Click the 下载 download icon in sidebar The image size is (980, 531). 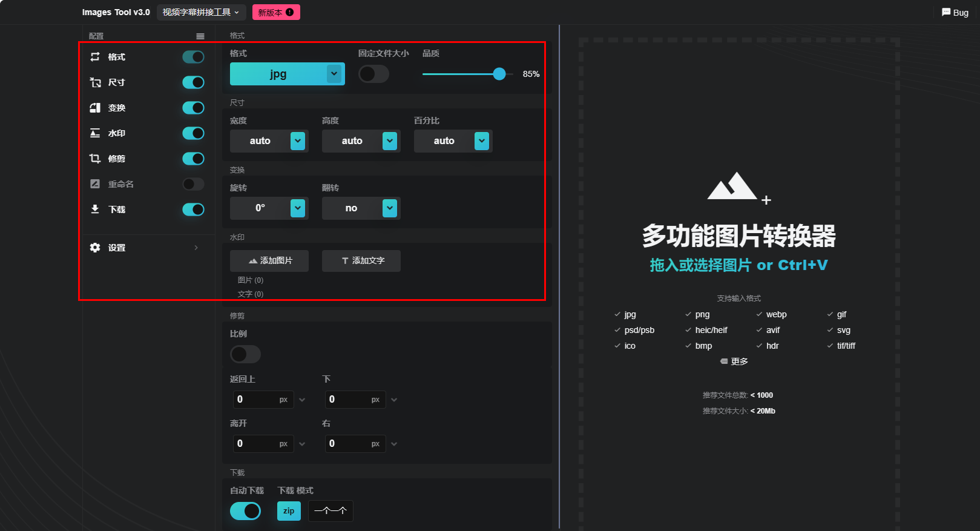click(x=95, y=209)
